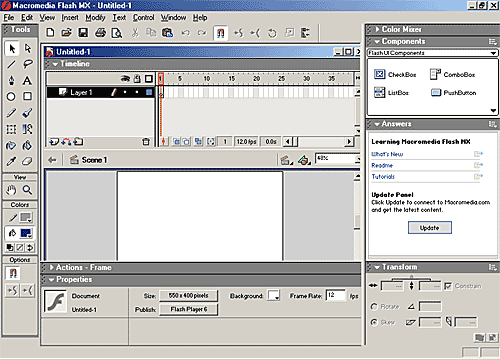
Task: Insert a new layer in timeline
Action: coord(54,142)
